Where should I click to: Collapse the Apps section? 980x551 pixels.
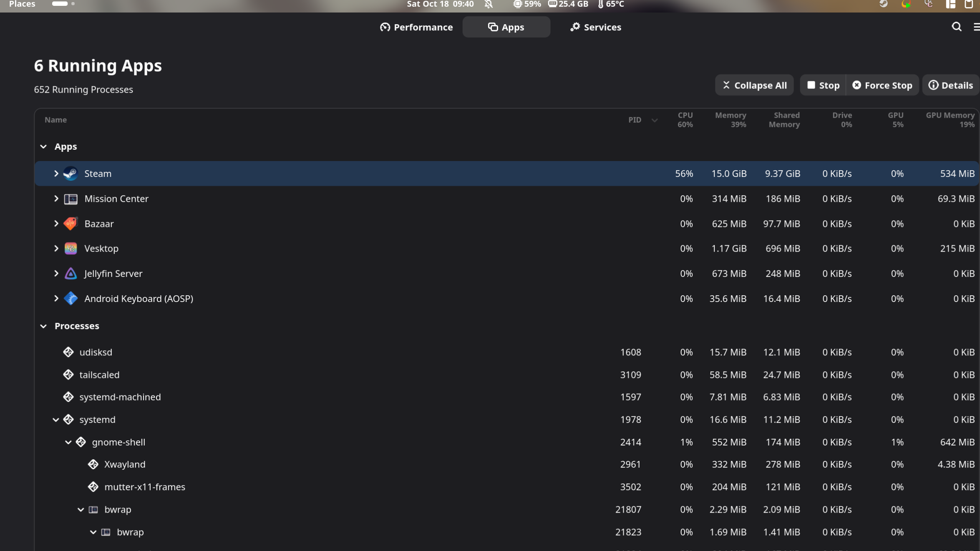43,146
